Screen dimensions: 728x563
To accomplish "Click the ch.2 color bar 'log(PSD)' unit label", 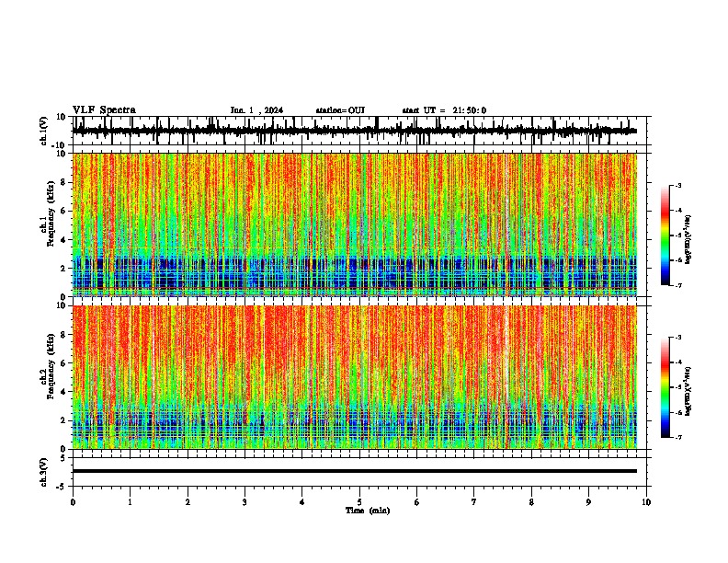I will click(688, 392).
